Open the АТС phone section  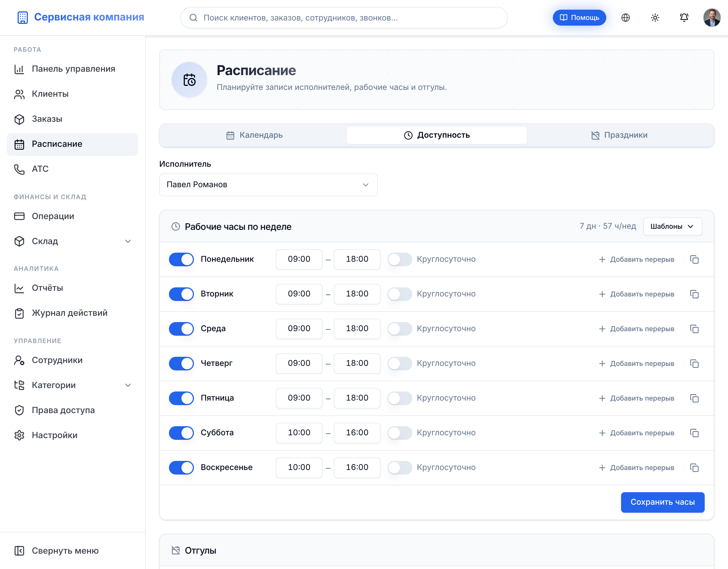point(72,169)
